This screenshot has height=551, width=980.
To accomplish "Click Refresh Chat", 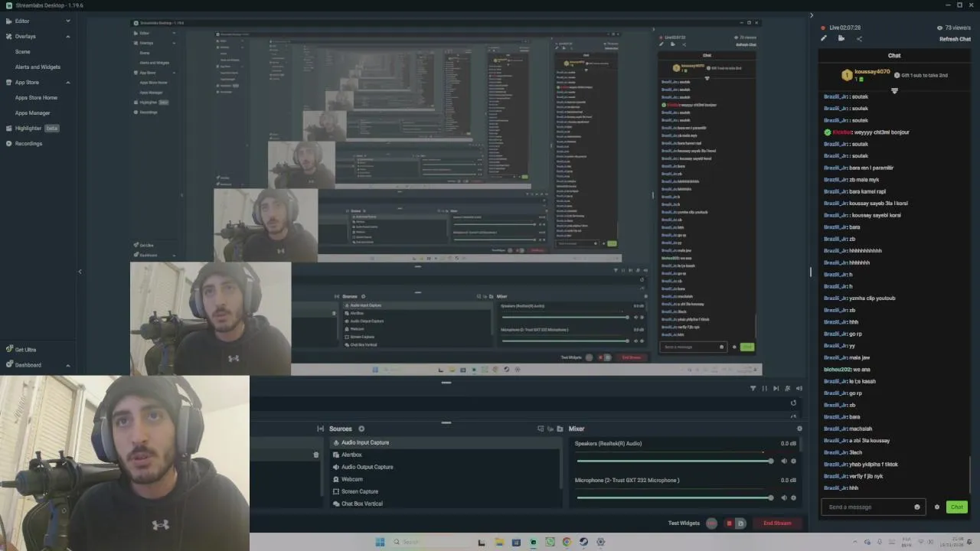I will pyautogui.click(x=955, y=39).
